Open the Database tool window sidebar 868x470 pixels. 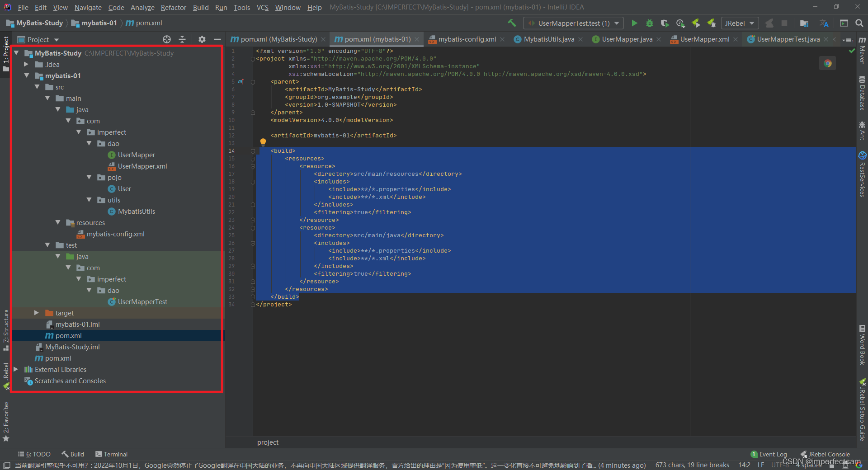[x=862, y=94]
